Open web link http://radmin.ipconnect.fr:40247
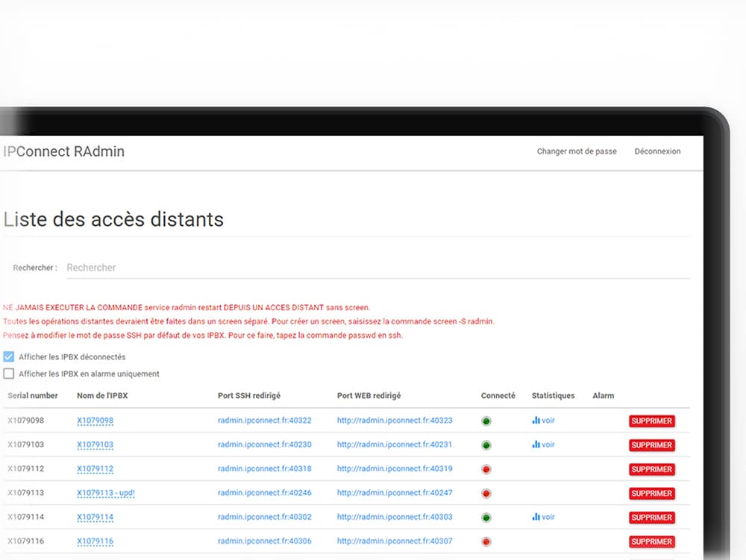 point(395,492)
